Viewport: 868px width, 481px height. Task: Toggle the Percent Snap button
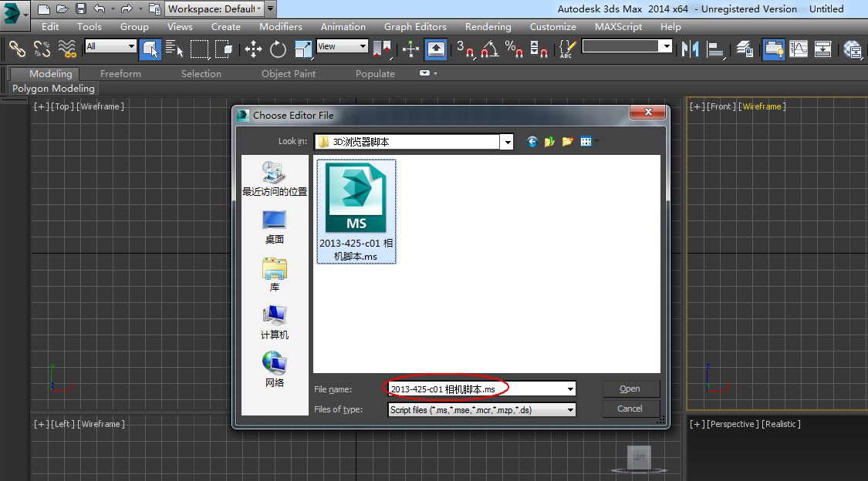(515, 49)
